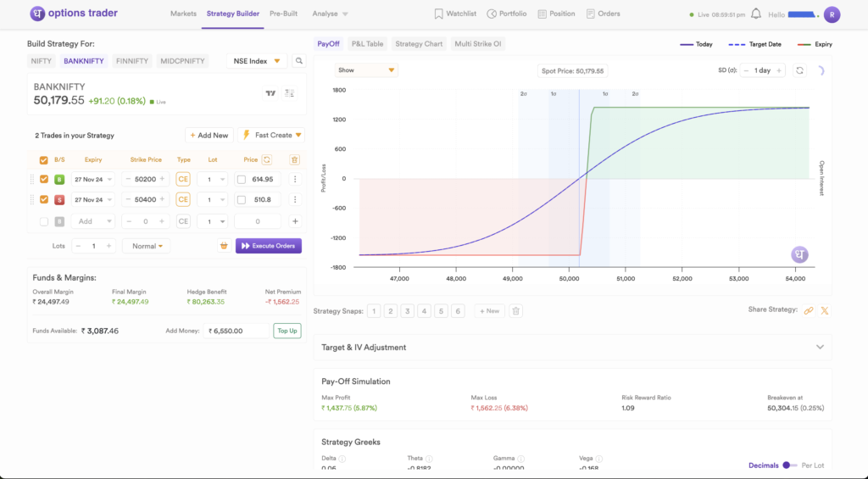Tick the price checkbox beside 614.95
Viewport: 868px width, 479px height.
pyautogui.click(x=242, y=180)
